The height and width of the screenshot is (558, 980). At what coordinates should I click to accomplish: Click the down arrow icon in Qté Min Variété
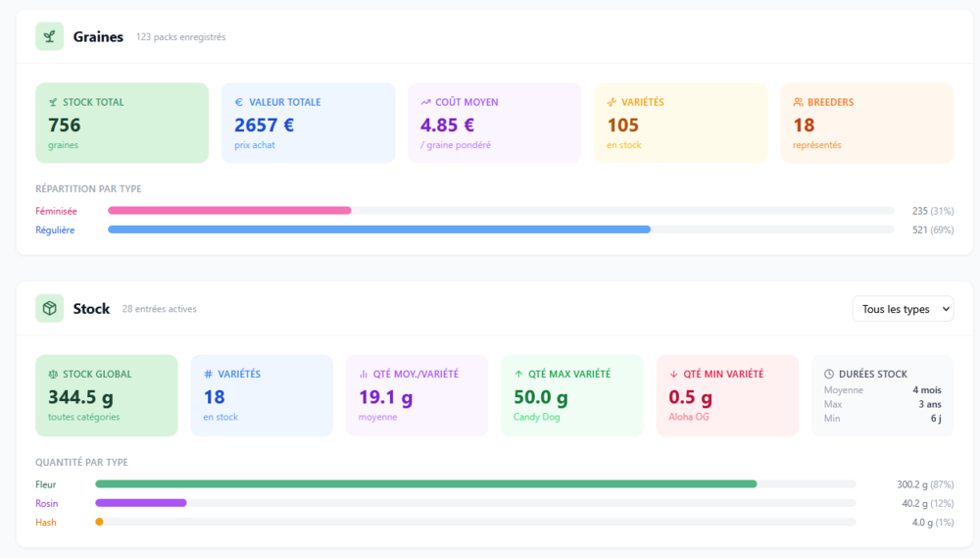[x=674, y=374]
